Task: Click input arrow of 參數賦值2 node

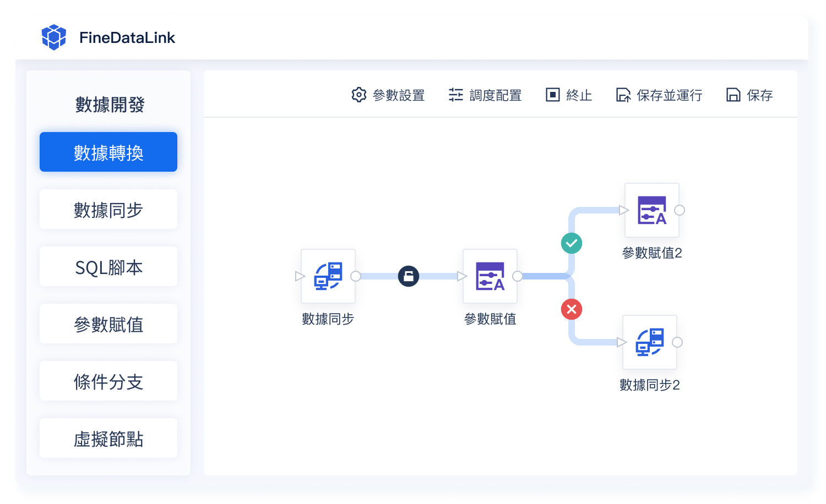Action: click(x=624, y=210)
